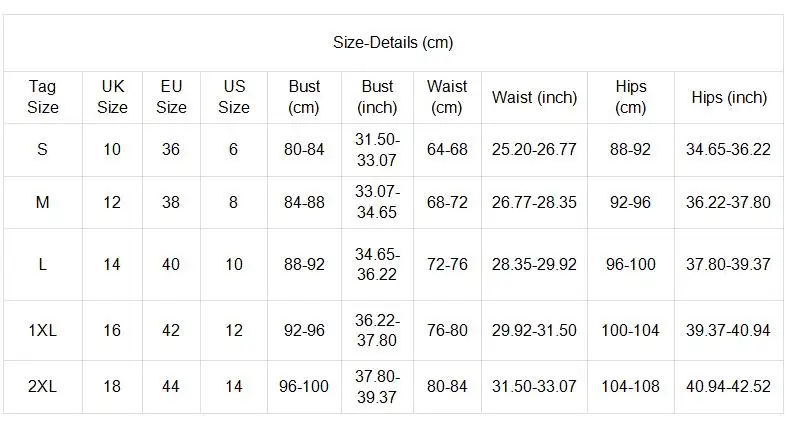Viewport: 789px width, 440px height.
Task: Select the 1XL tag size cell
Action: (43, 330)
